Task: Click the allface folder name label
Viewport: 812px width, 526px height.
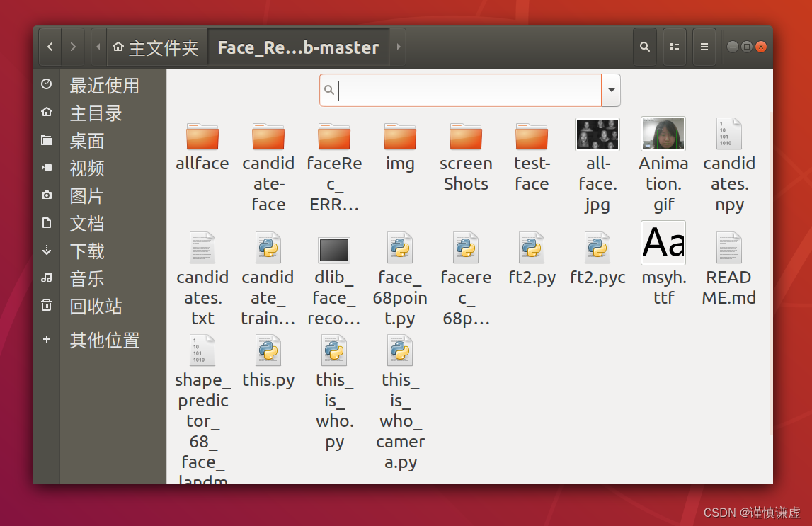Action: coord(202,163)
